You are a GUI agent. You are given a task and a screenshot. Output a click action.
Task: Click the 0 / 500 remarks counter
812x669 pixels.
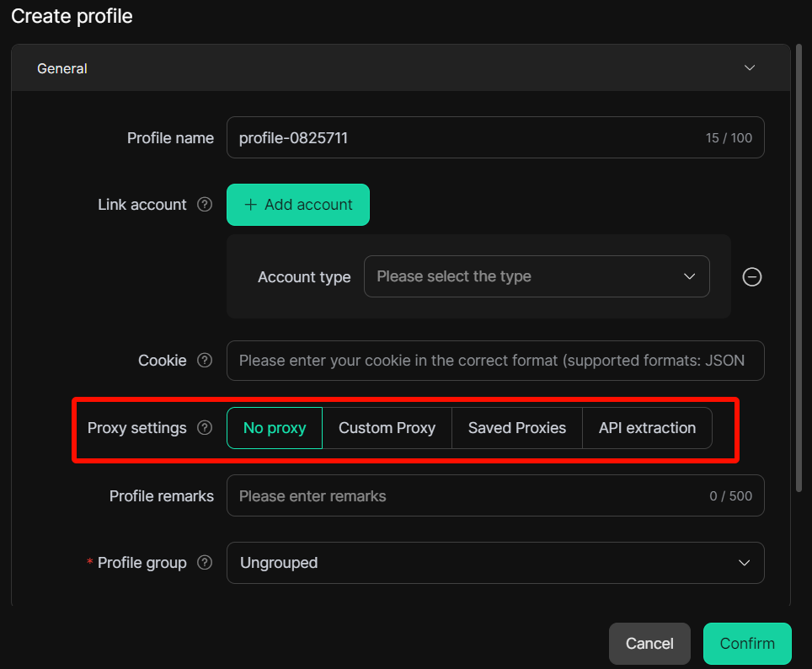click(x=730, y=496)
